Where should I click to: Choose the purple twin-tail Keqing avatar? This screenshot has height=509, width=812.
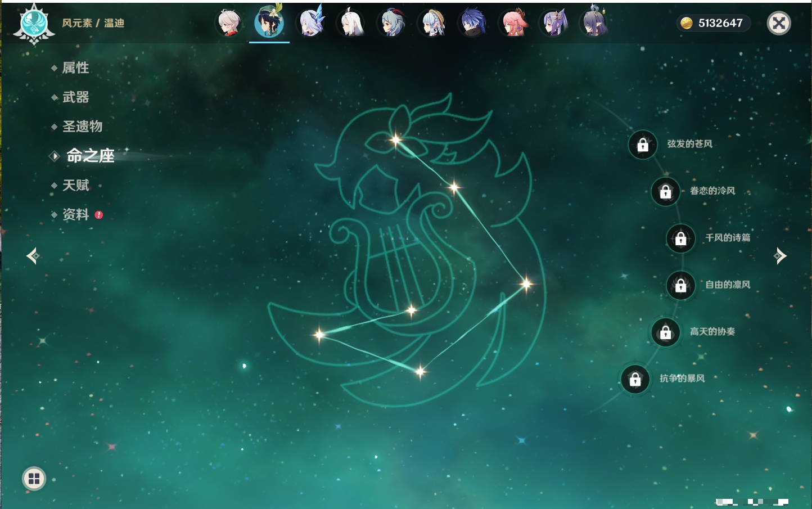pos(554,23)
